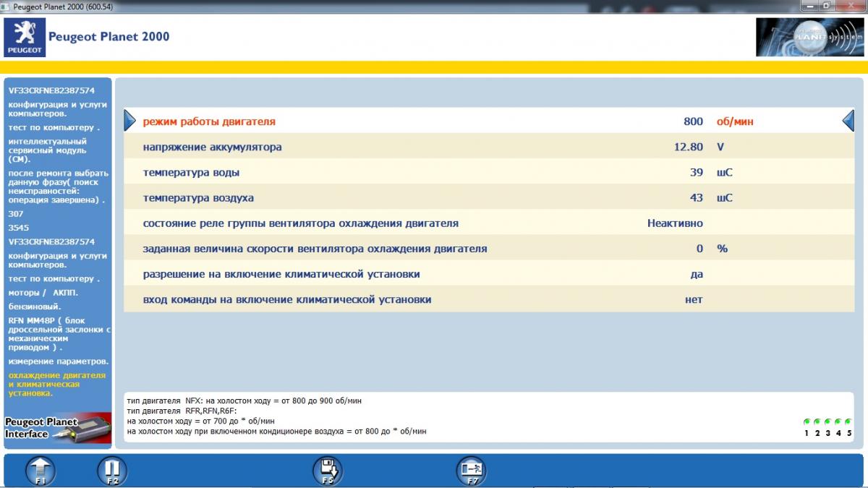Viewport: 868px width, 488px height.
Task: Click the F5 save icon
Action: [x=328, y=471]
